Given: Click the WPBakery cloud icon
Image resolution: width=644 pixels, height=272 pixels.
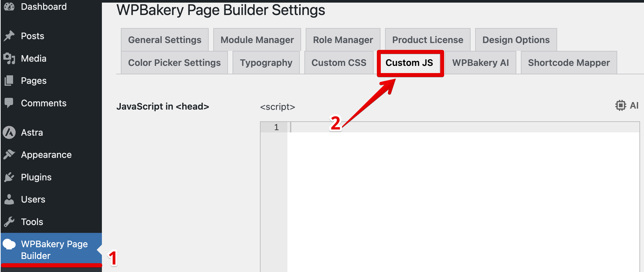Looking at the screenshot, I should 9,244.
